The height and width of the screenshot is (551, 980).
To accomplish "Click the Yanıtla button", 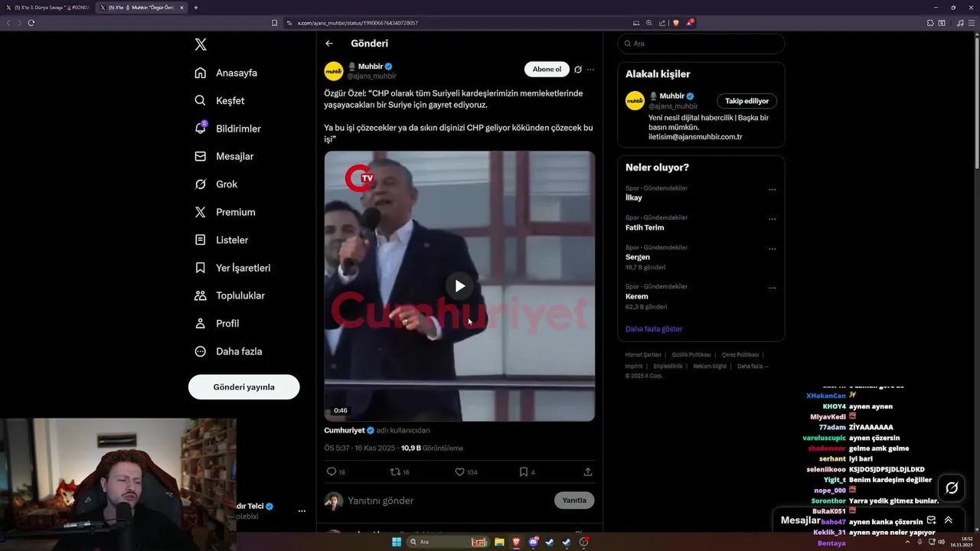I will pos(574,500).
